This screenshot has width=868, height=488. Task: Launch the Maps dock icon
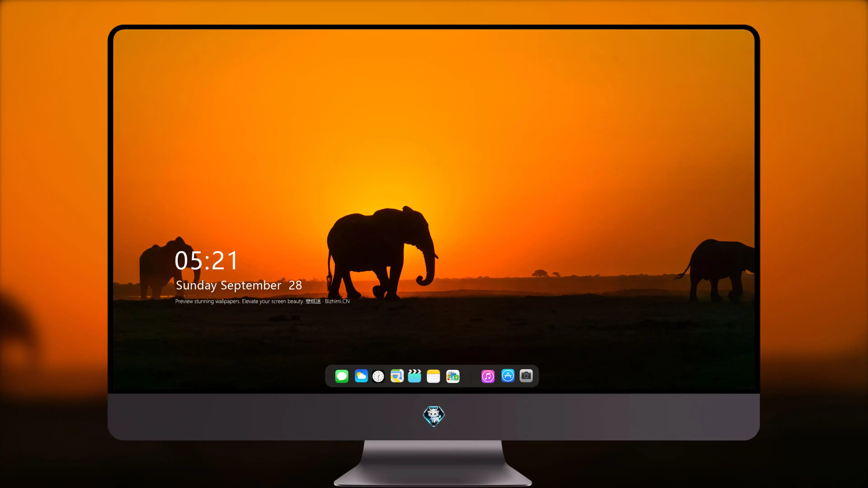[x=397, y=376]
